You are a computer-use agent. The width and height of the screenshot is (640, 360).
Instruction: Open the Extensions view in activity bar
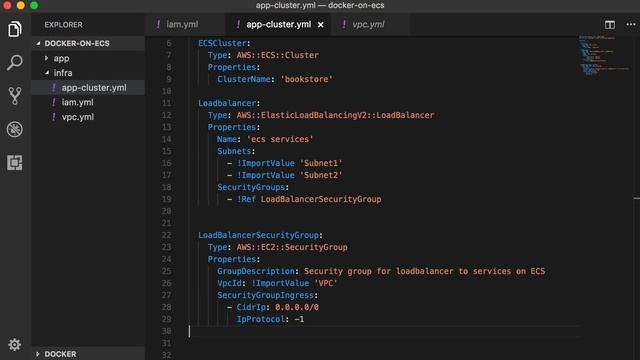coord(15,163)
